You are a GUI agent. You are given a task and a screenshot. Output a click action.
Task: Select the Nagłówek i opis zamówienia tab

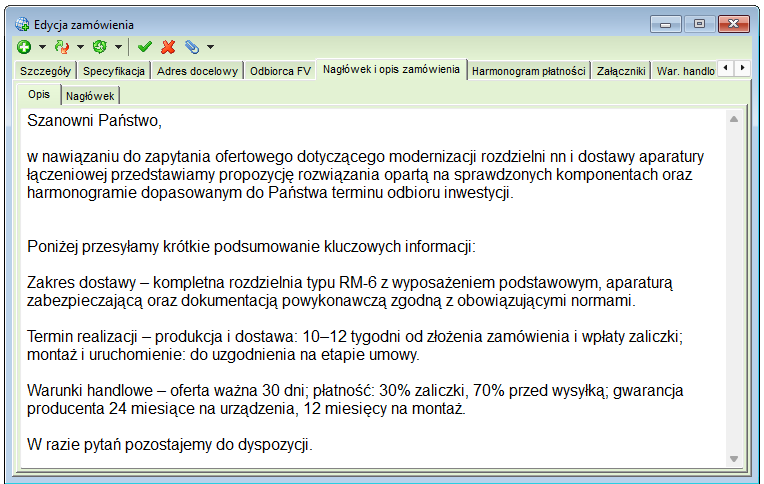pos(391,69)
